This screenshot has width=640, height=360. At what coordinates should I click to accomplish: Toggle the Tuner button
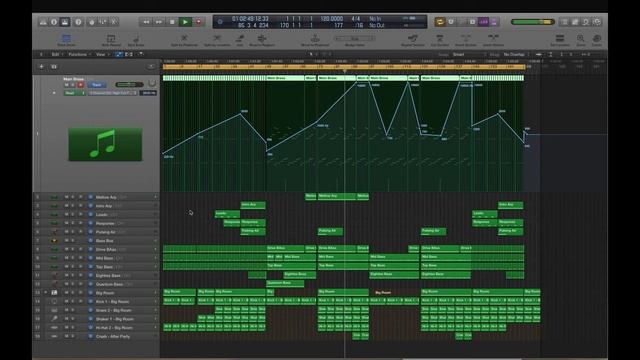451,22
